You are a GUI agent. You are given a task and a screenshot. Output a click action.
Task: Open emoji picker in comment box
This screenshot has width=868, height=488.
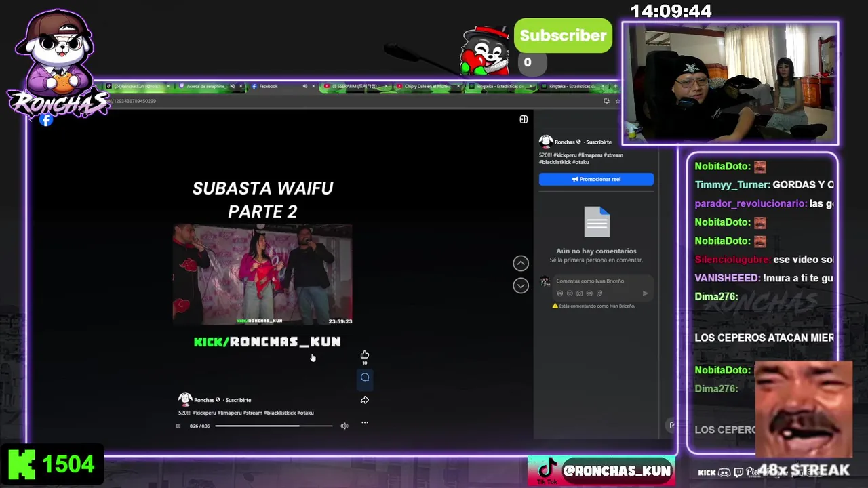pos(570,293)
